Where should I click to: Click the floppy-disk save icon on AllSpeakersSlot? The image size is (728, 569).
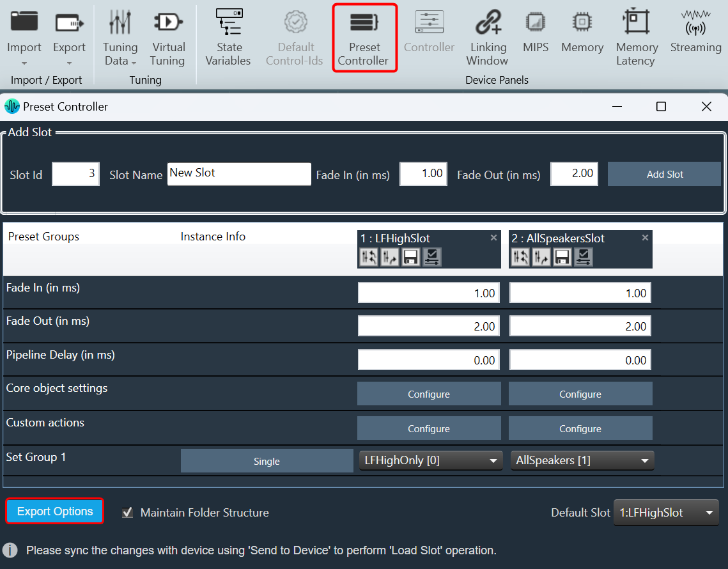(x=562, y=257)
